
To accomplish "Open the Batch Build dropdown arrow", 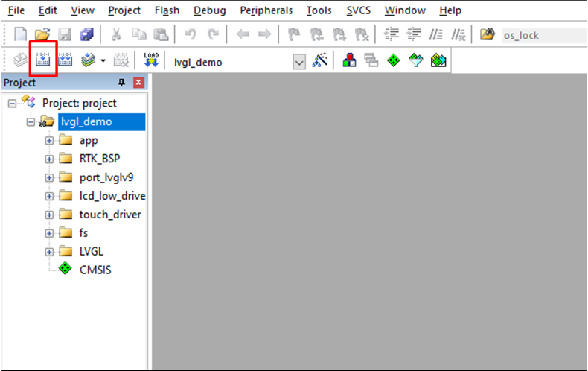I will [103, 60].
